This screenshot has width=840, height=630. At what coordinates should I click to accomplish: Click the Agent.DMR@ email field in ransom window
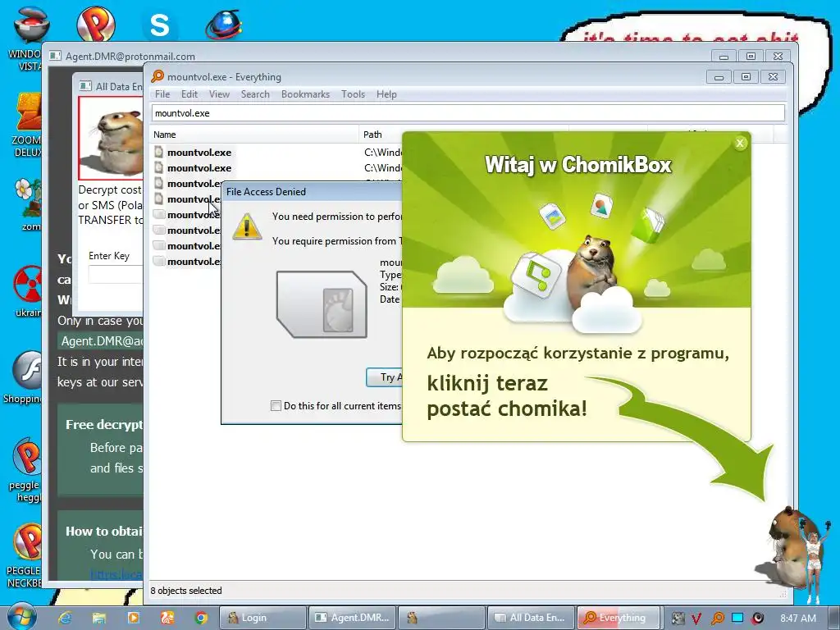coord(101,341)
